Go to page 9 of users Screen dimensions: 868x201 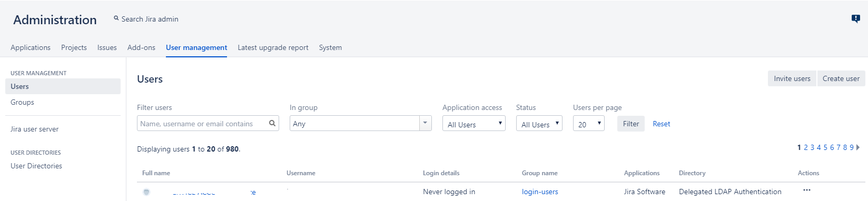[x=852, y=148]
